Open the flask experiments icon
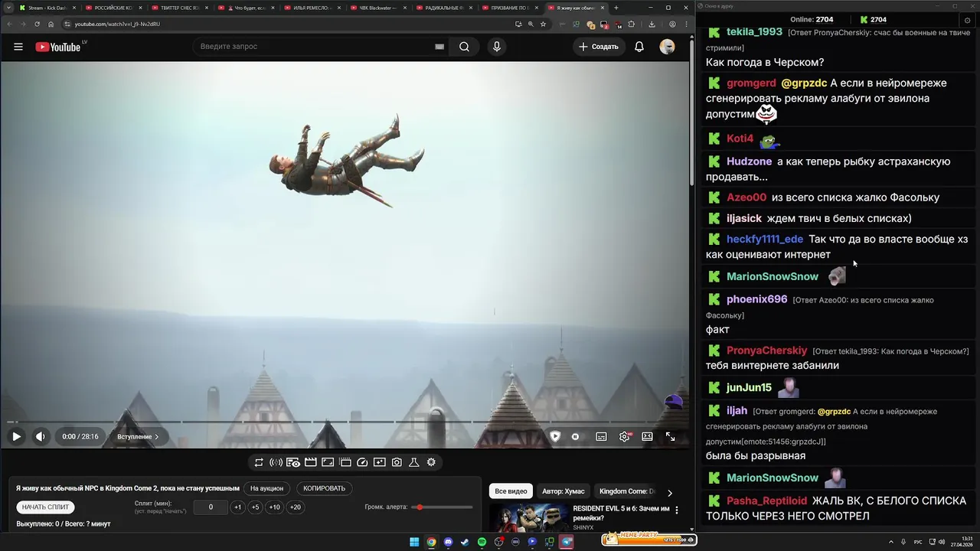Image resolution: width=980 pixels, height=551 pixels. click(414, 462)
